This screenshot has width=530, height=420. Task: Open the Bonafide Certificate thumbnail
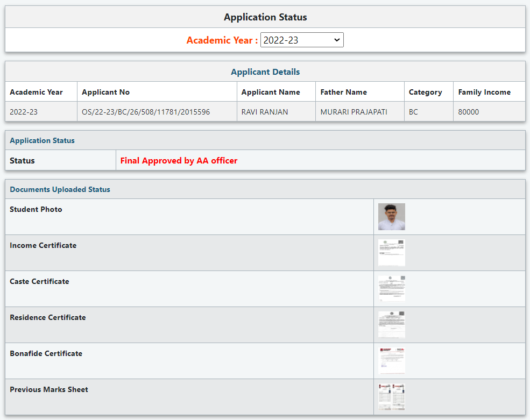[x=391, y=361]
